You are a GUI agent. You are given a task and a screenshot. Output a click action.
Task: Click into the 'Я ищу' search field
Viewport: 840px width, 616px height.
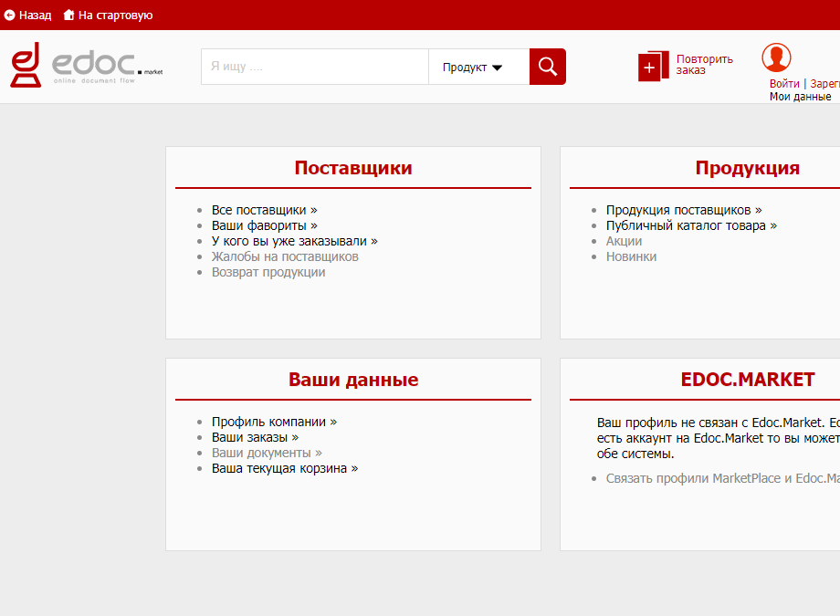314,67
